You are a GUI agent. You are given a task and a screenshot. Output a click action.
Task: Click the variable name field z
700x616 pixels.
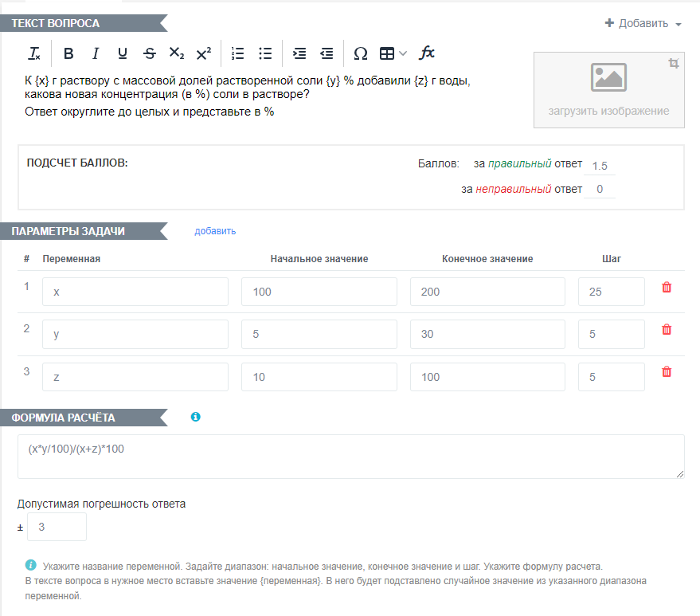point(135,377)
